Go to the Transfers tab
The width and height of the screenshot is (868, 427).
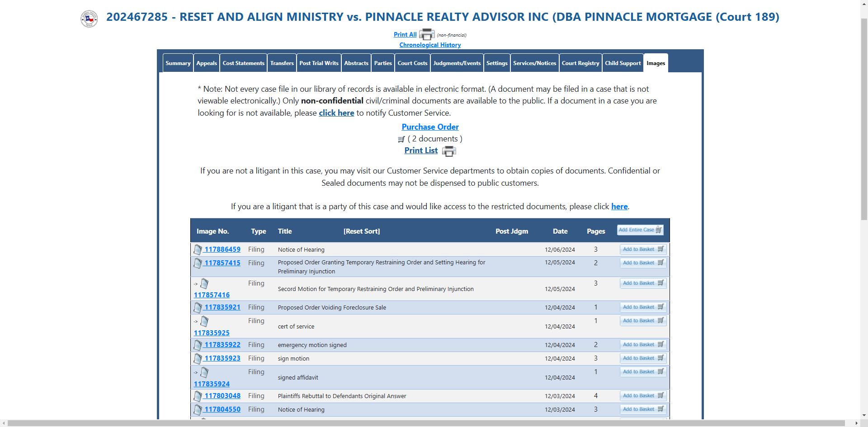(x=282, y=63)
